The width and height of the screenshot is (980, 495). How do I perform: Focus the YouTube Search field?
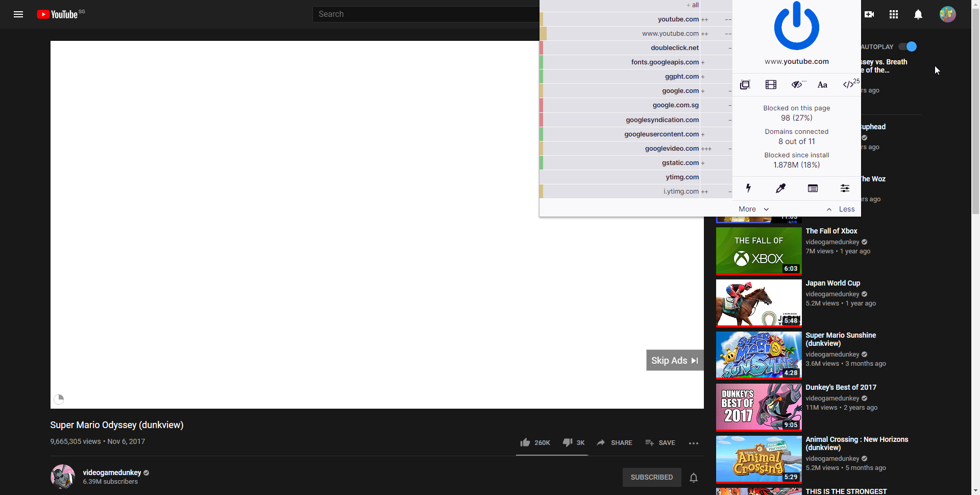426,14
